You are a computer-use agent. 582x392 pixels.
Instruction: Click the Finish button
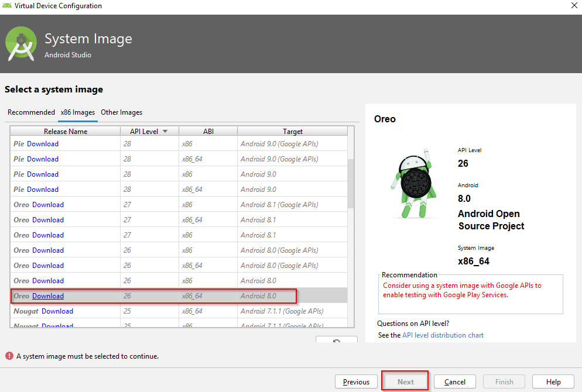click(x=504, y=381)
